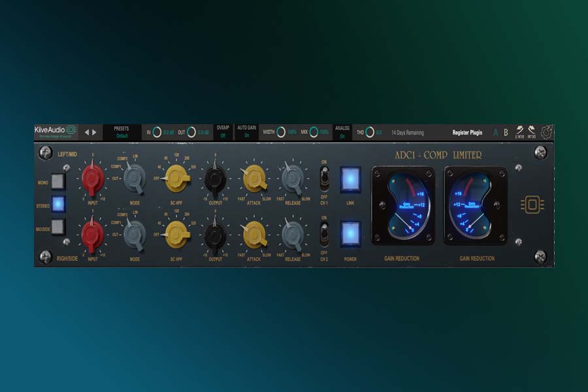The height and width of the screenshot is (392, 588).
Task: Click the left Gain Reduction VU meter
Action: click(404, 205)
